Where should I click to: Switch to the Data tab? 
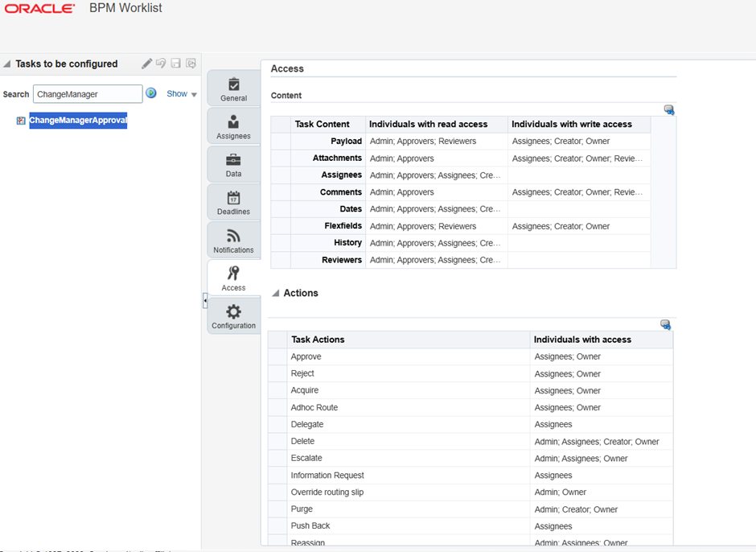coord(234,164)
